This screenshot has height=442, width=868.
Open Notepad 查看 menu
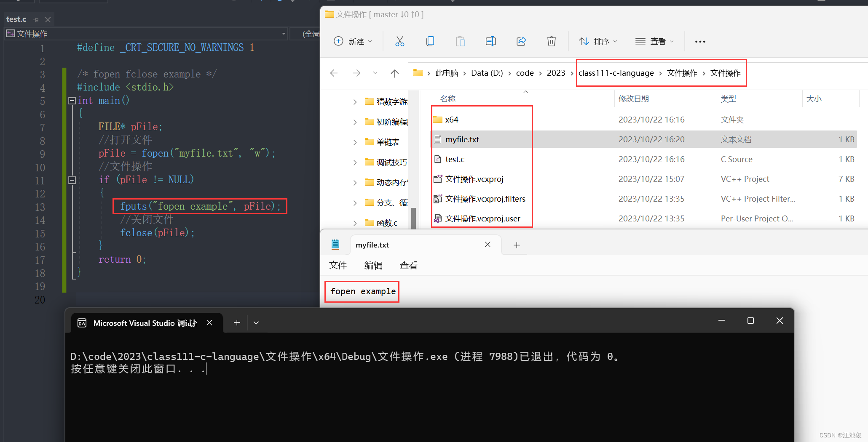point(408,265)
